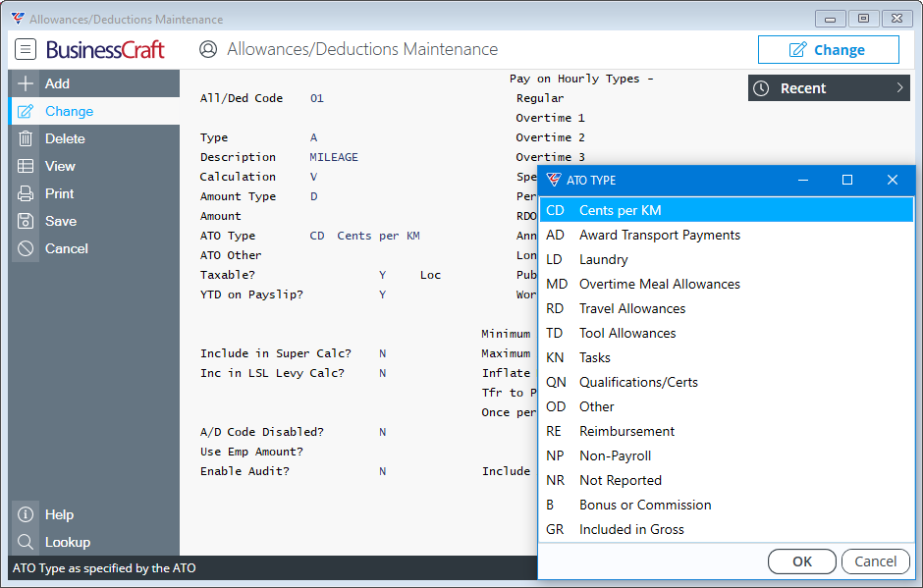Click Cancel in the ATO TYPE dialog
This screenshot has height=588, width=923.
click(x=875, y=561)
